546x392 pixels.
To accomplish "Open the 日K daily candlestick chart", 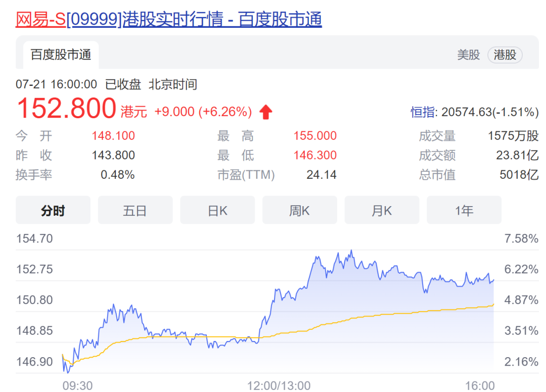I will (217, 210).
